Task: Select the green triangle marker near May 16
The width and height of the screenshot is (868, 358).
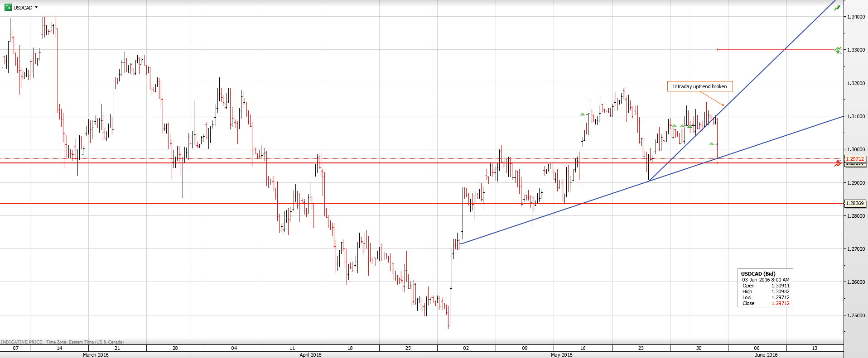Action: pyautogui.click(x=583, y=114)
